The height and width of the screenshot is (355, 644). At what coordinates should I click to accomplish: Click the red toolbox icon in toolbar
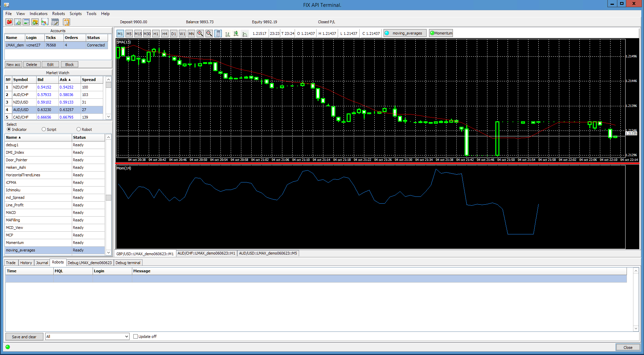click(9, 22)
